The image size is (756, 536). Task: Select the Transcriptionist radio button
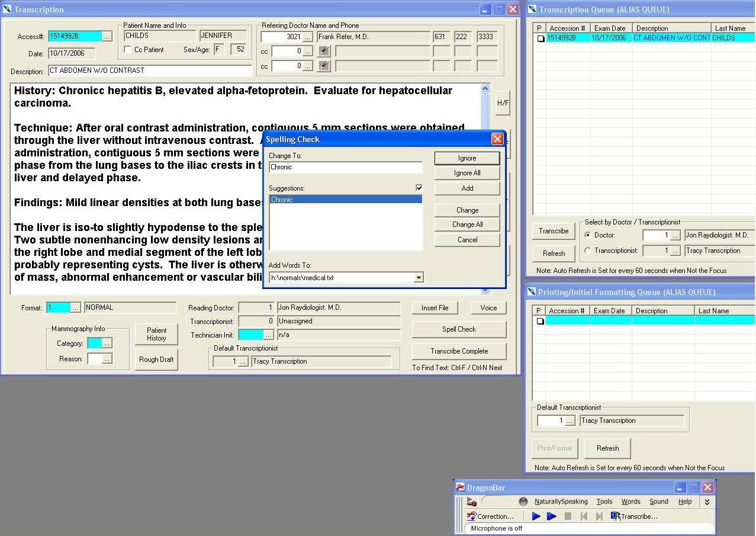(x=587, y=251)
